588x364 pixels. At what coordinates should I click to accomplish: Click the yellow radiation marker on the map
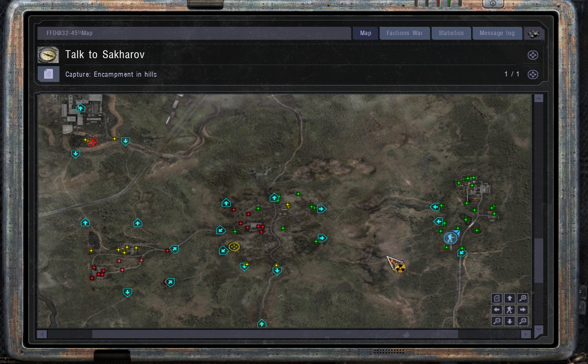point(400,268)
